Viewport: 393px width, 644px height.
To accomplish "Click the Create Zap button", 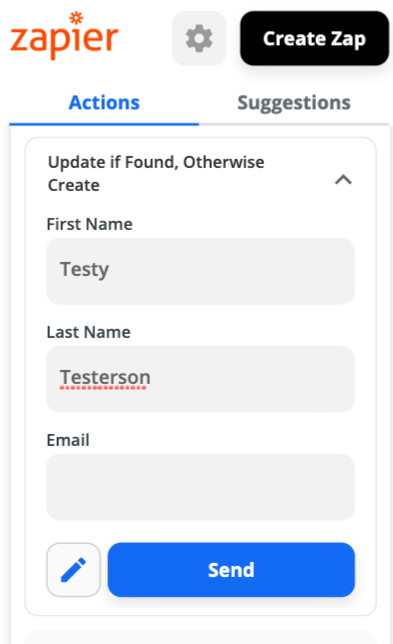I will pyautogui.click(x=315, y=38).
